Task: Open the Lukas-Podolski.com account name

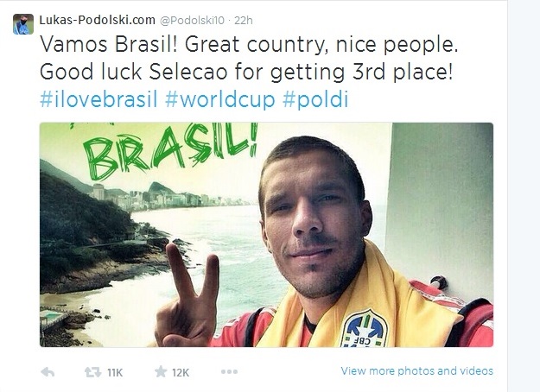Action: [x=95, y=19]
